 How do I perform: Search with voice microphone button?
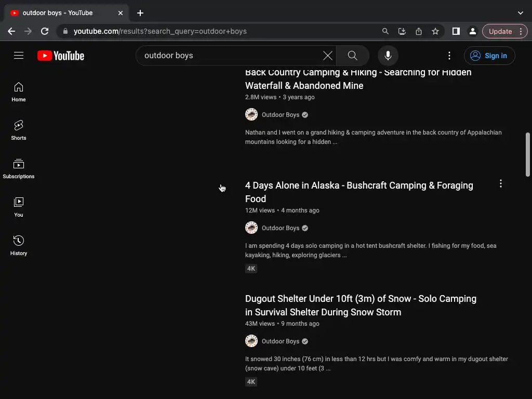click(388, 56)
